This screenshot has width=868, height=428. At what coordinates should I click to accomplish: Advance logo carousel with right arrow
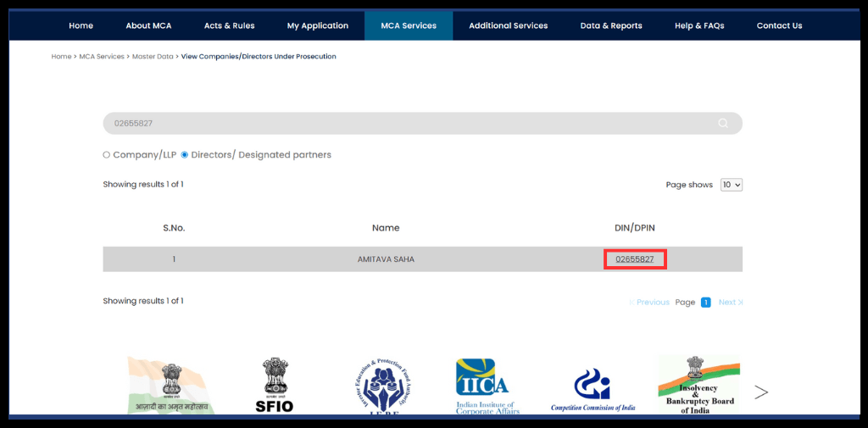(760, 392)
